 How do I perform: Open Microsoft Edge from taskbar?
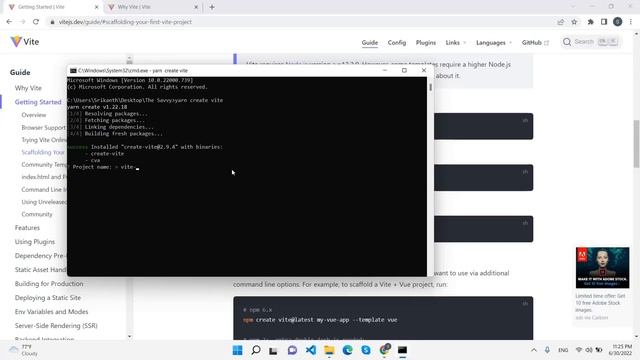click(x=347, y=350)
